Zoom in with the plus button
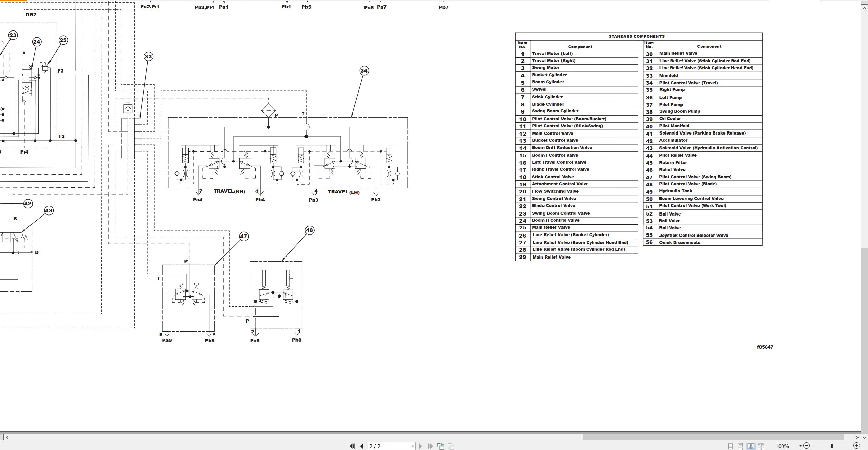868x450 pixels. point(856,446)
